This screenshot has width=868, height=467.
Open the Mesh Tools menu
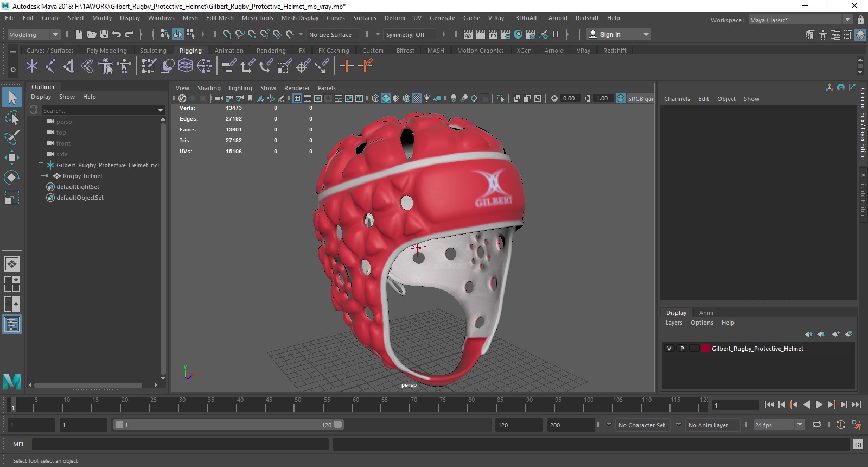click(257, 18)
